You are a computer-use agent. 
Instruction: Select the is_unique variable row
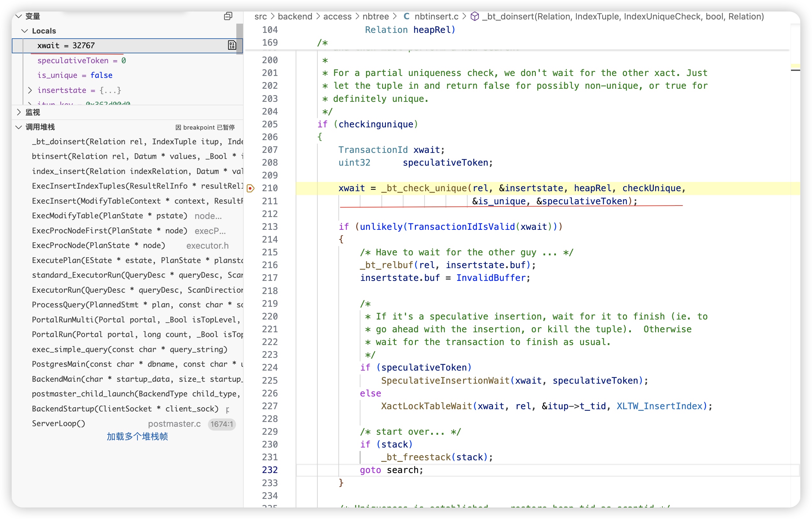tap(75, 75)
